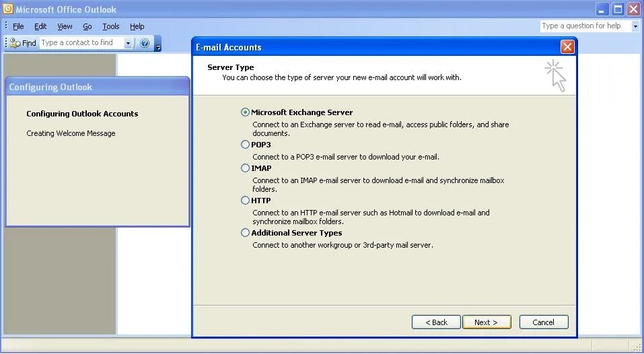
Task: Minimize the Outlook window
Action: click(602, 9)
